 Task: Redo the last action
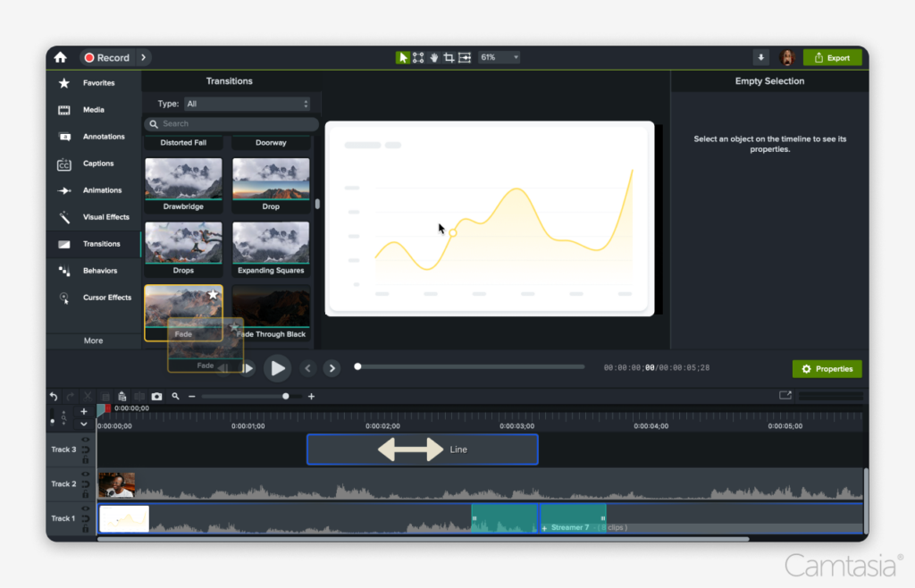tap(71, 396)
